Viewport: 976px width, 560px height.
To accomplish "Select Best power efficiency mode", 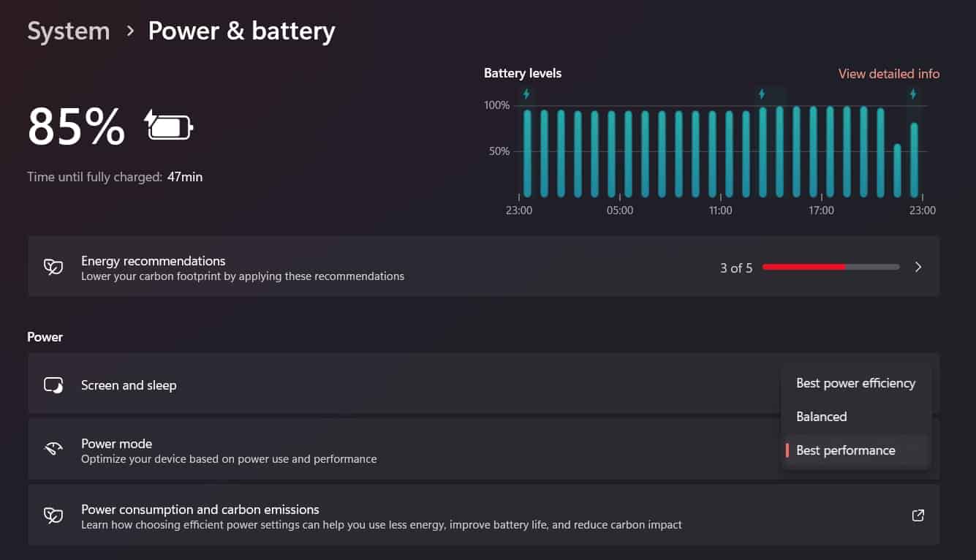I will (x=855, y=383).
